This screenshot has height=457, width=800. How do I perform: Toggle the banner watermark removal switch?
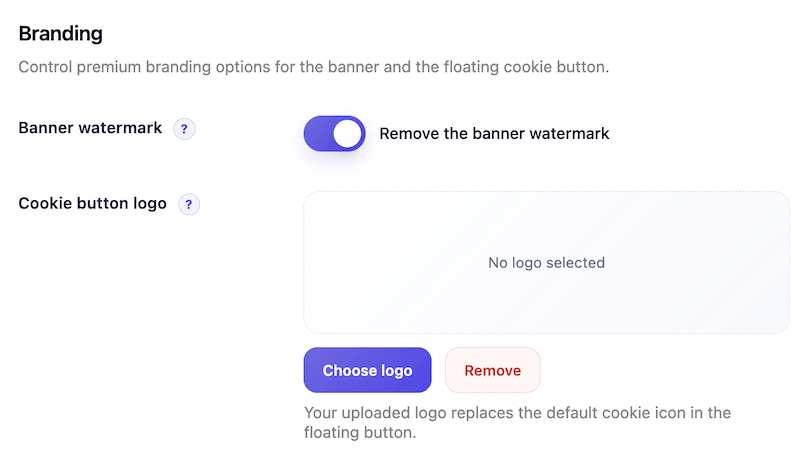click(x=334, y=133)
